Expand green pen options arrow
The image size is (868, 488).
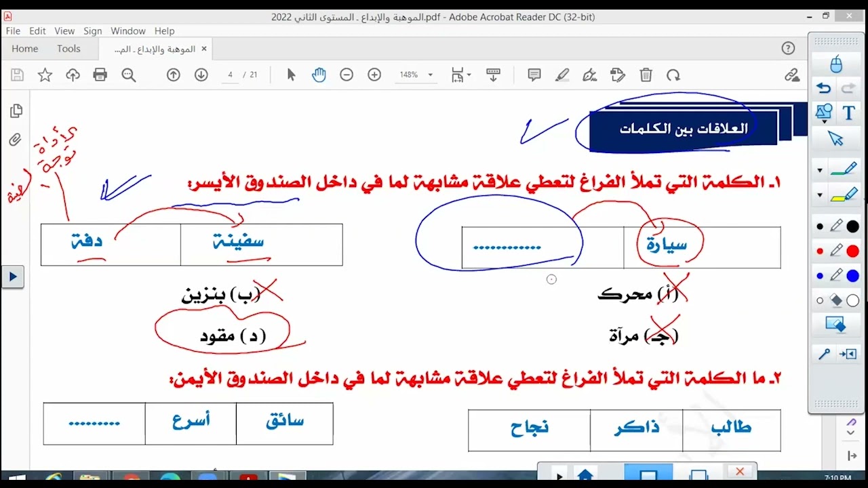pos(820,170)
